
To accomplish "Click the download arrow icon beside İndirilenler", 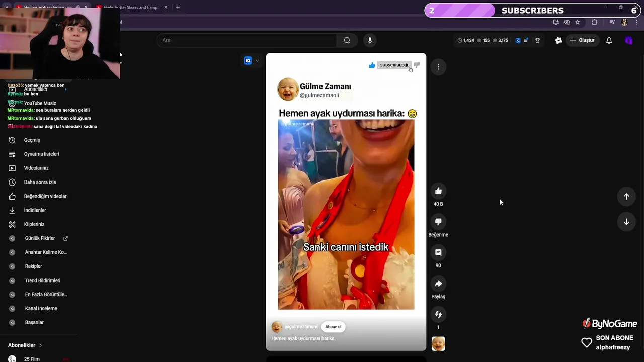I will (x=12, y=210).
